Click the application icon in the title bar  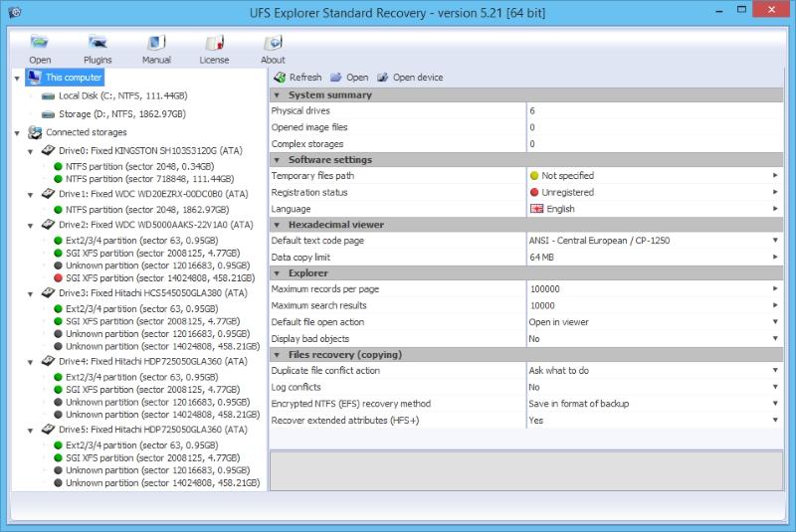[15, 12]
